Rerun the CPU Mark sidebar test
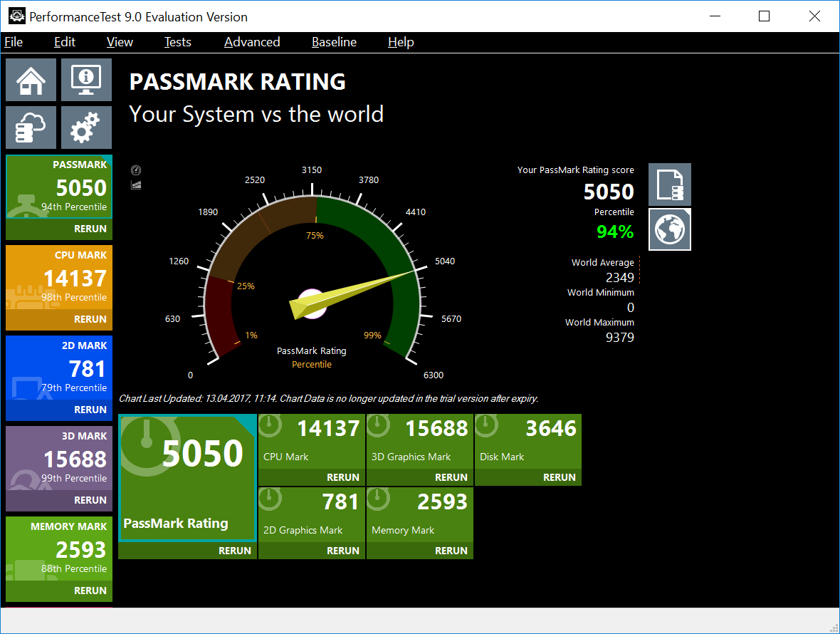840x634 pixels. coord(90,319)
